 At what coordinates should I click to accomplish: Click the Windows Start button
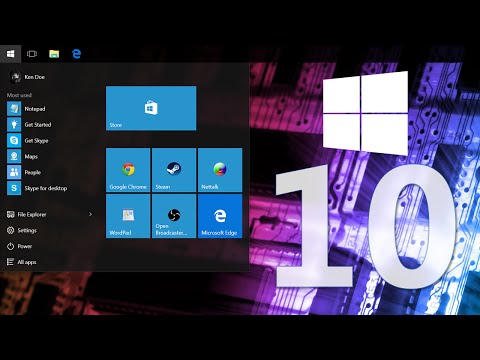tap(10, 54)
